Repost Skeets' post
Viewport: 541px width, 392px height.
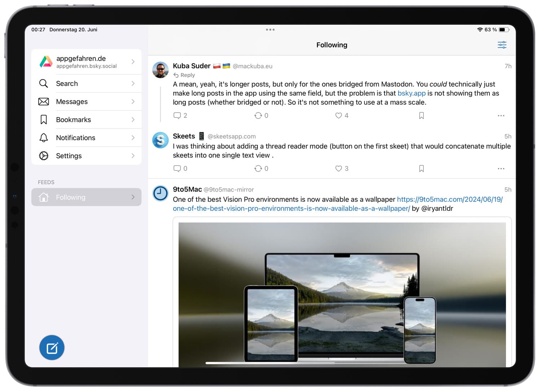click(258, 168)
